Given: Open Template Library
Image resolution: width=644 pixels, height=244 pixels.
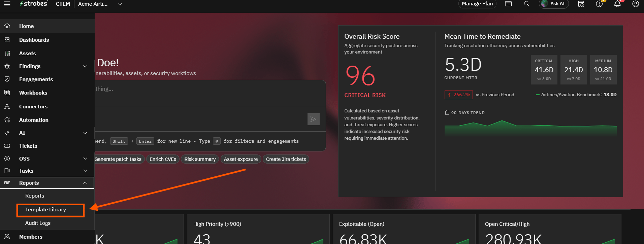Looking at the screenshot, I should pos(45,210).
